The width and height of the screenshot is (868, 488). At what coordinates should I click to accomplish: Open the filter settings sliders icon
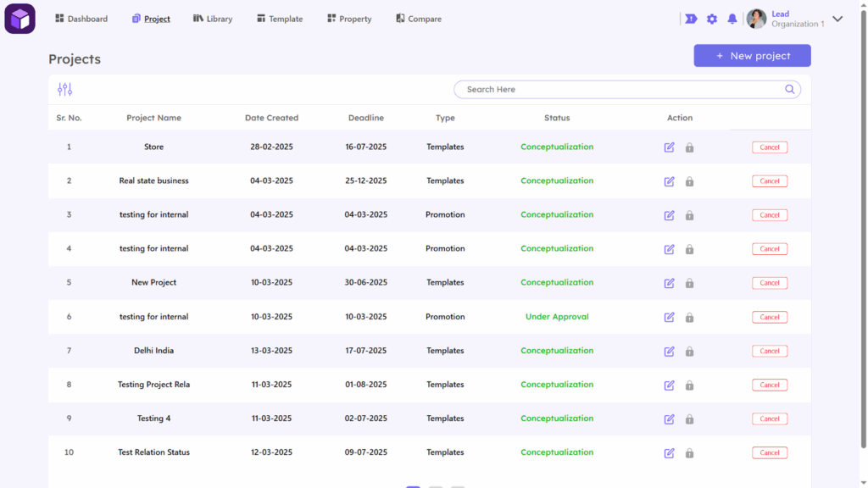point(65,90)
